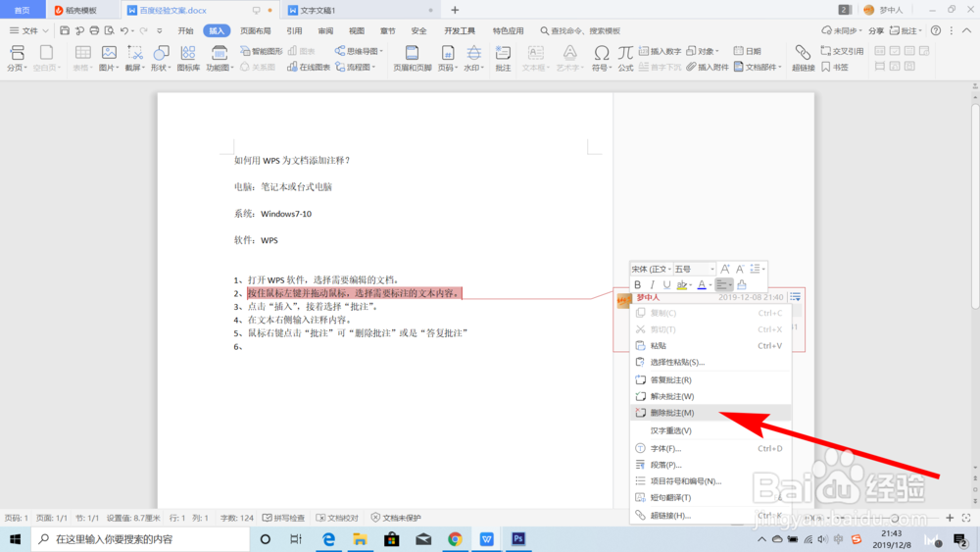
Task: Open header and footer (页眉和页脚)
Action: point(412,58)
